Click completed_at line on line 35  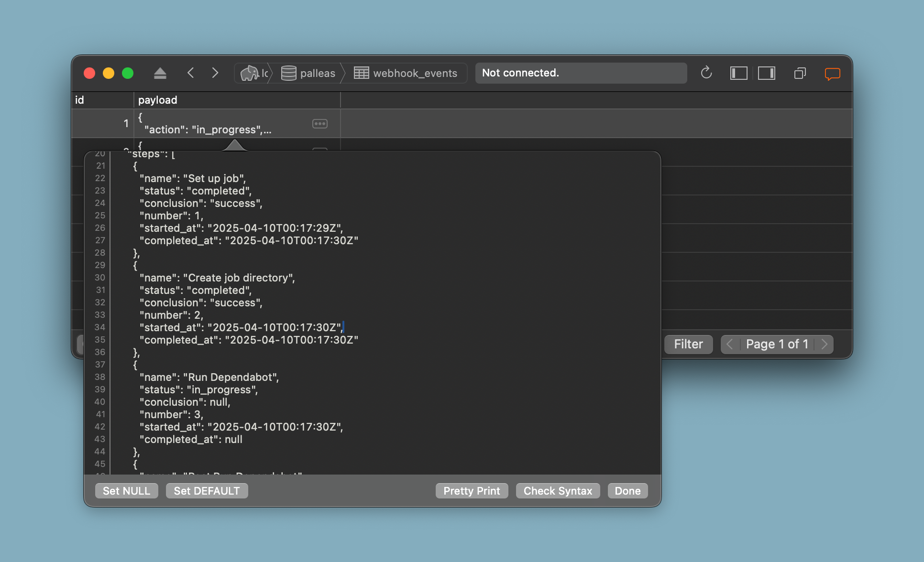[249, 340]
